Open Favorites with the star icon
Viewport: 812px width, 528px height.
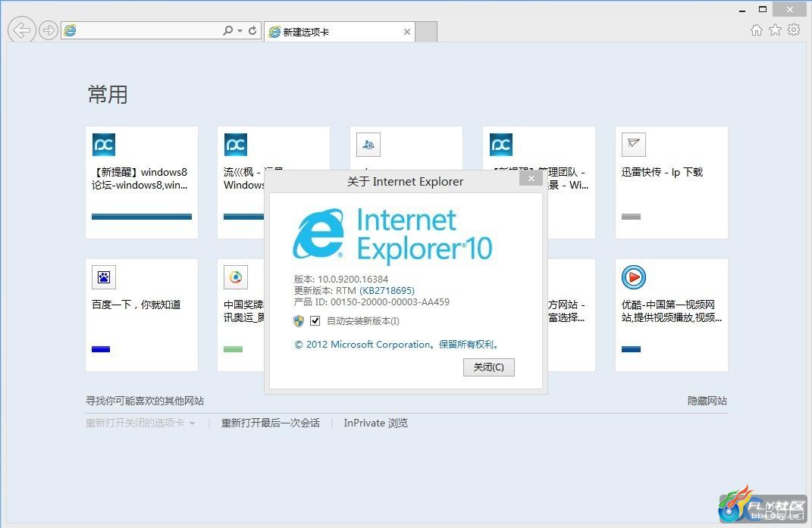coord(776,30)
